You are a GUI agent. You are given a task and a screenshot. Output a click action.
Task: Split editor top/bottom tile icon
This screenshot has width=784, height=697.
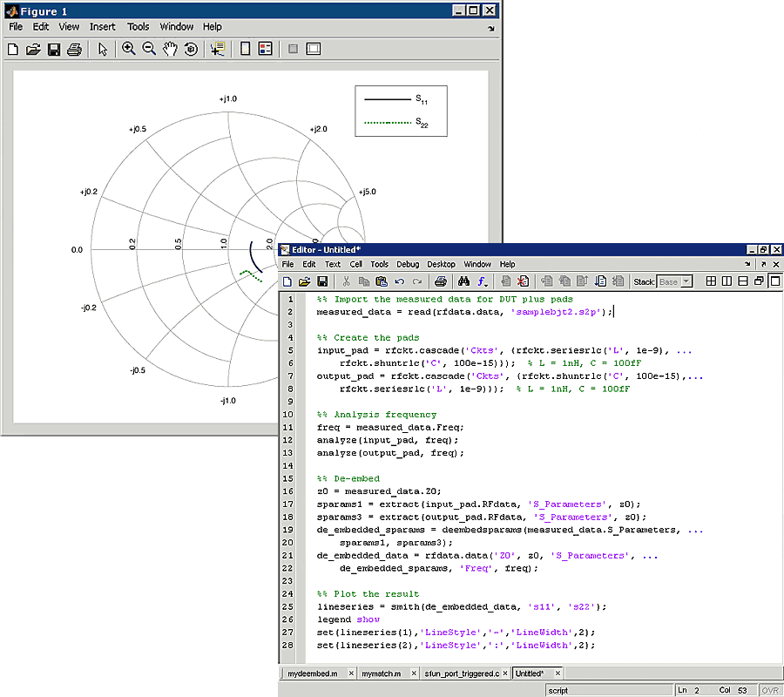[x=743, y=281]
